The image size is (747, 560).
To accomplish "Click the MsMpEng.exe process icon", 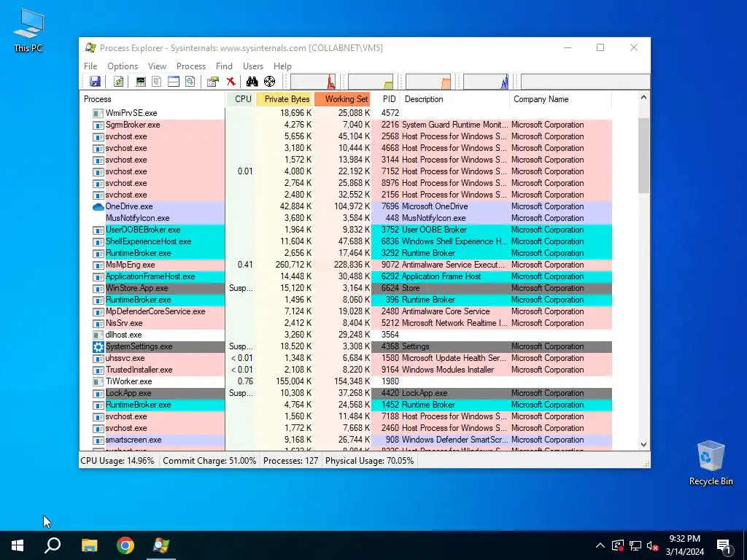I will (98, 265).
